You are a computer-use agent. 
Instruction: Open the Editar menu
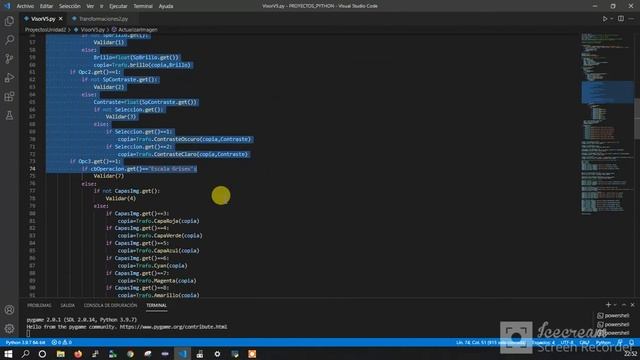click(x=46, y=6)
